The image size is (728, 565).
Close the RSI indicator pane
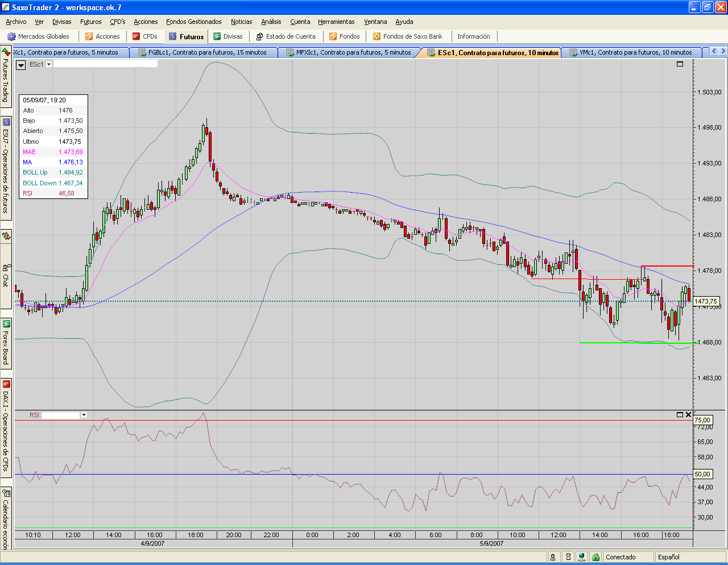(688, 415)
